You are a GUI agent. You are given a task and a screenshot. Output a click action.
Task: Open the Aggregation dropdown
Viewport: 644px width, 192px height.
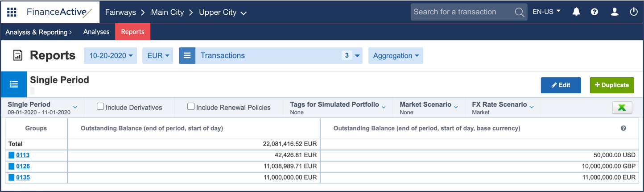(x=396, y=56)
